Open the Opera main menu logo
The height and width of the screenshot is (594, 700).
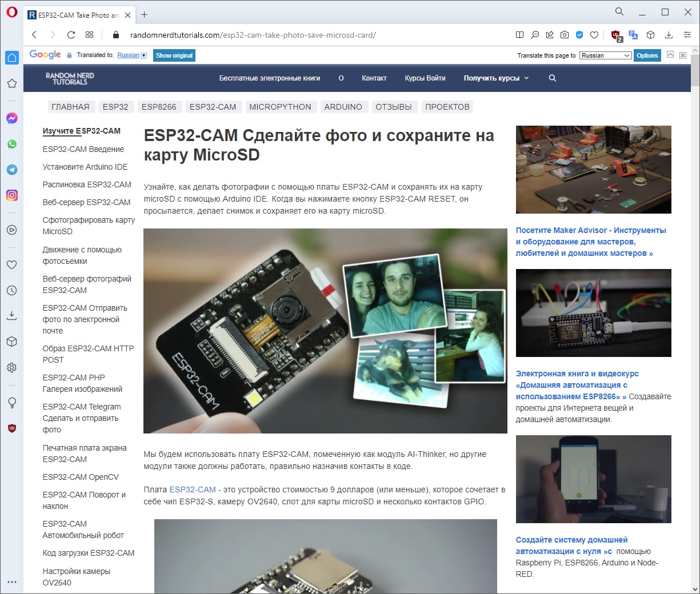(x=12, y=12)
